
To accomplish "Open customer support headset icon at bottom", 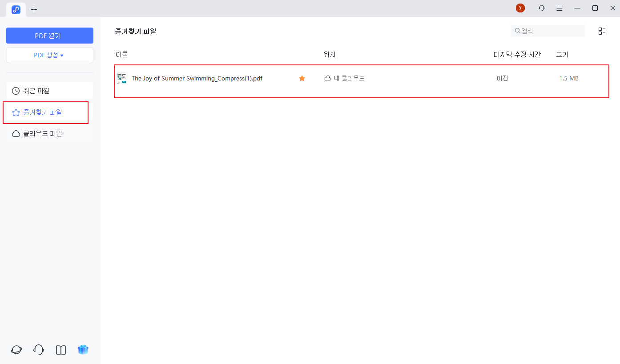I will pyautogui.click(x=38, y=350).
